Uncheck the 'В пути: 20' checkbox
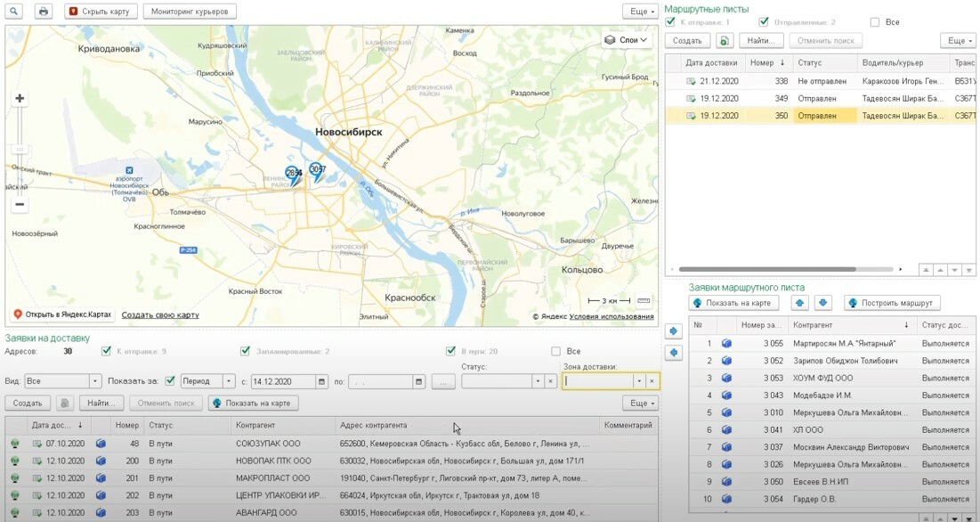 [451, 351]
